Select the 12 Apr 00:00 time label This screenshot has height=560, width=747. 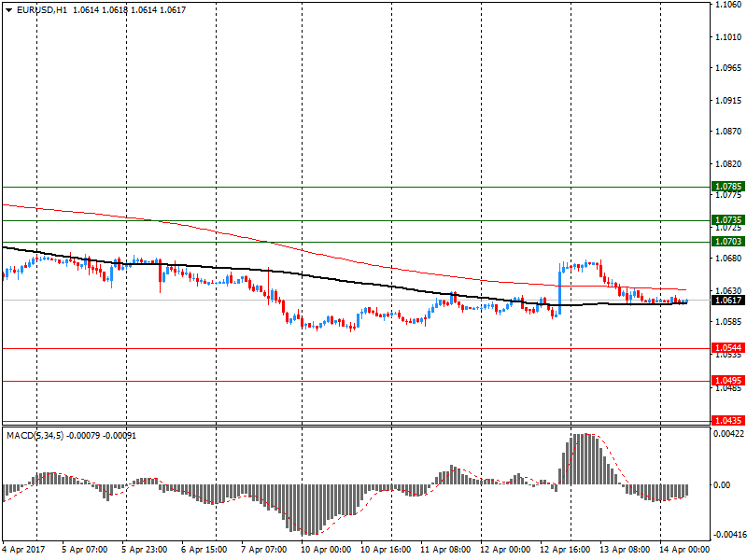pyautogui.click(x=505, y=550)
